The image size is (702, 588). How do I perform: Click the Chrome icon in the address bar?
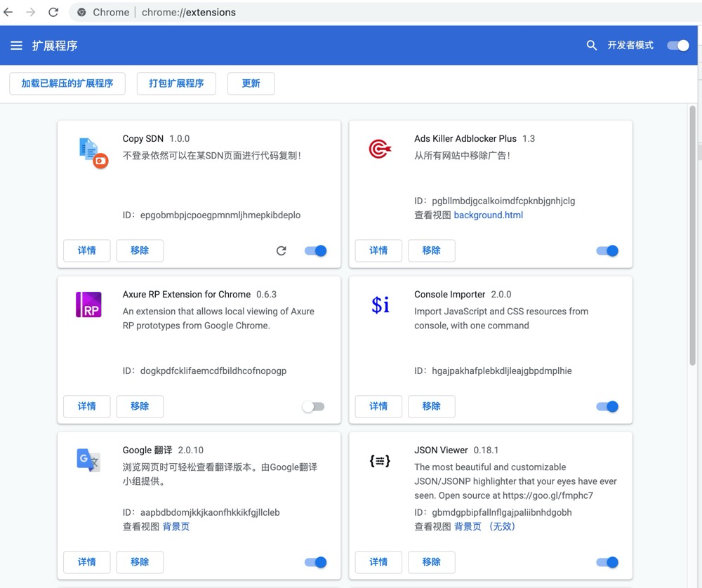(x=81, y=12)
